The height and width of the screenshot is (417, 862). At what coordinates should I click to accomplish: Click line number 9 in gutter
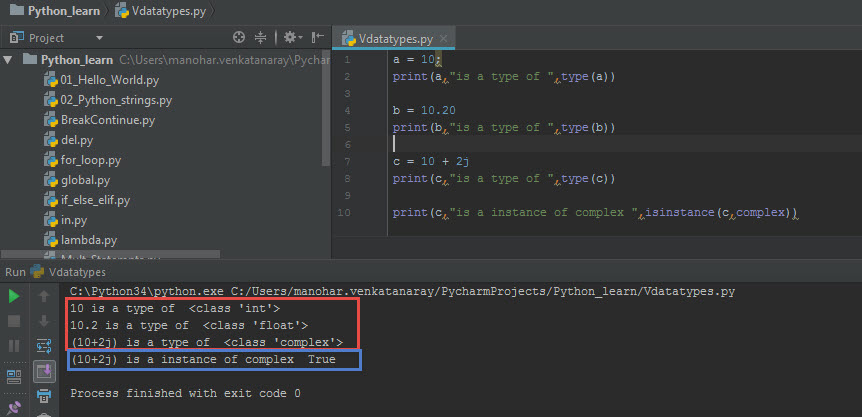(x=347, y=196)
